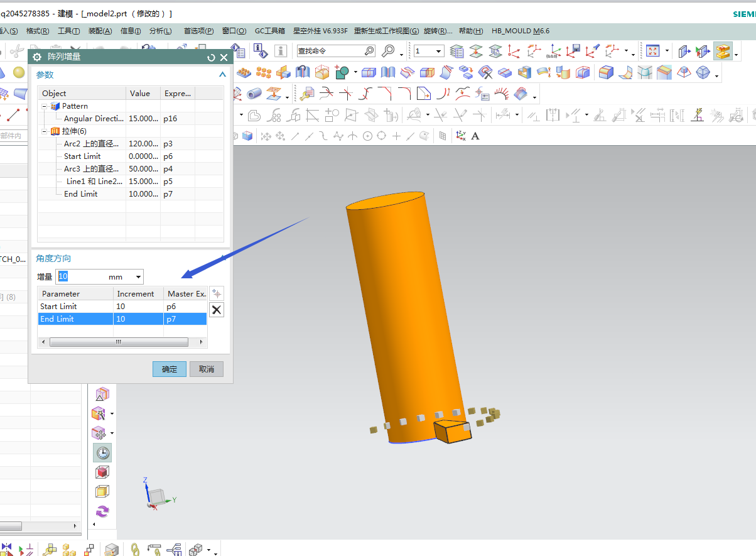Click the magnifier icon in the 查找命令 search box
The image size is (756, 556).
pyautogui.click(x=369, y=51)
